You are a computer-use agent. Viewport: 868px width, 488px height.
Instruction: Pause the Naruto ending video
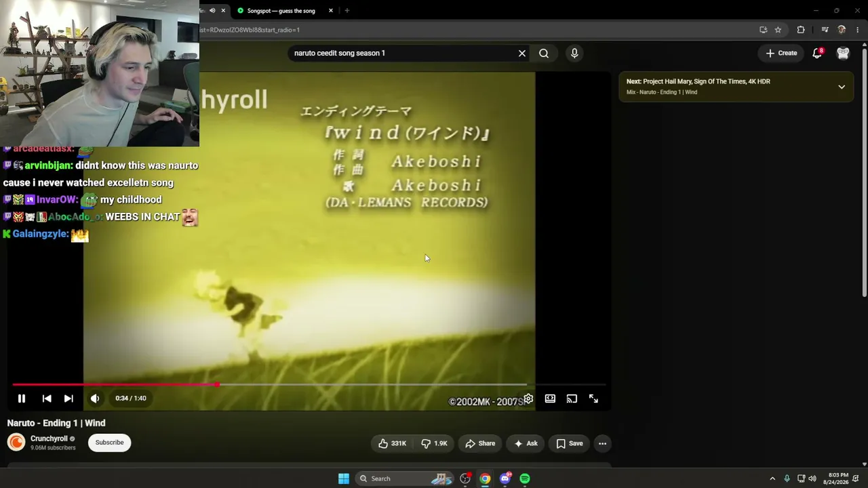22,399
